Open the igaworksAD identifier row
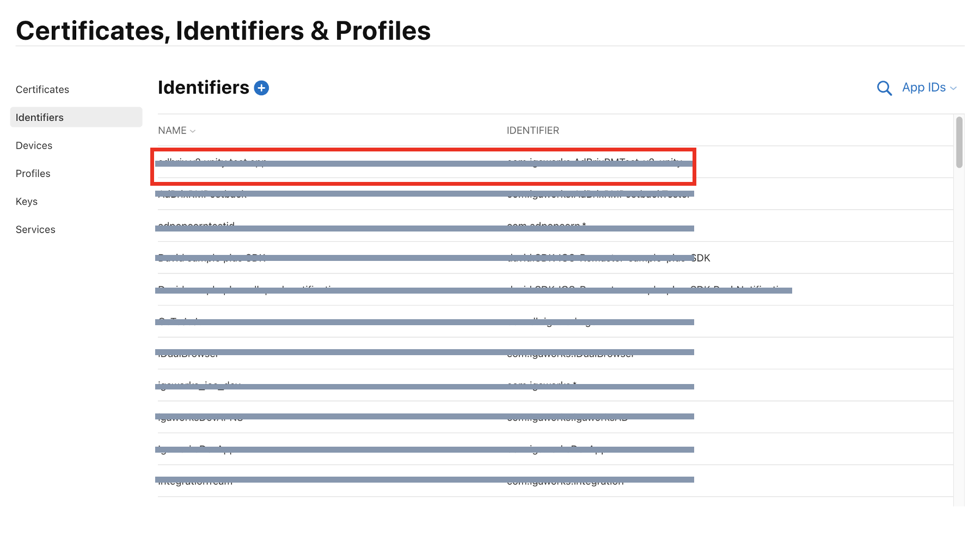This screenshot has width=980, height=536. [x=567, y=419]
